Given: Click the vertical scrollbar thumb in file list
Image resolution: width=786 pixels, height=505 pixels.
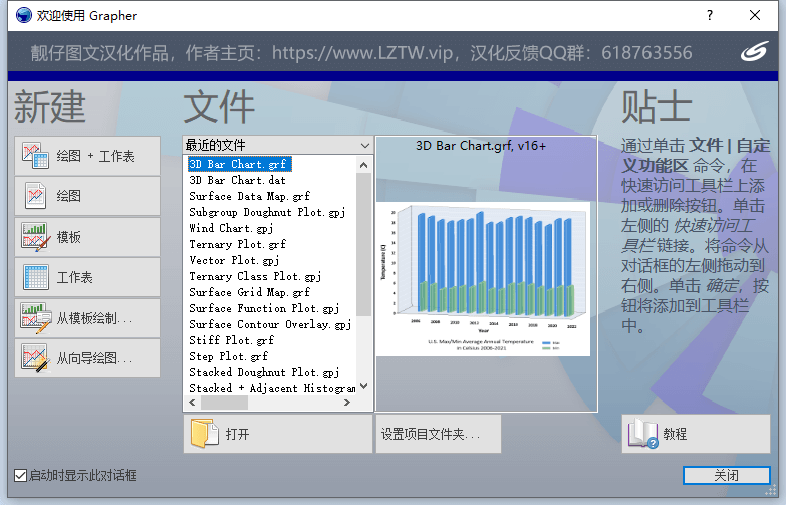Looking at the screenshot, I should click(364, 244).
